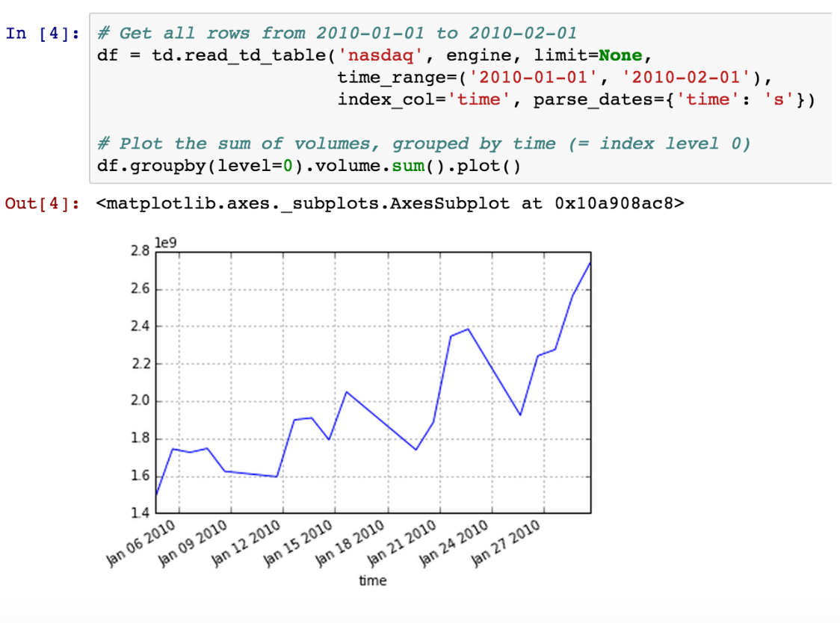
Task: Click the blue line's final peak at top right
Action: point(589,264)
